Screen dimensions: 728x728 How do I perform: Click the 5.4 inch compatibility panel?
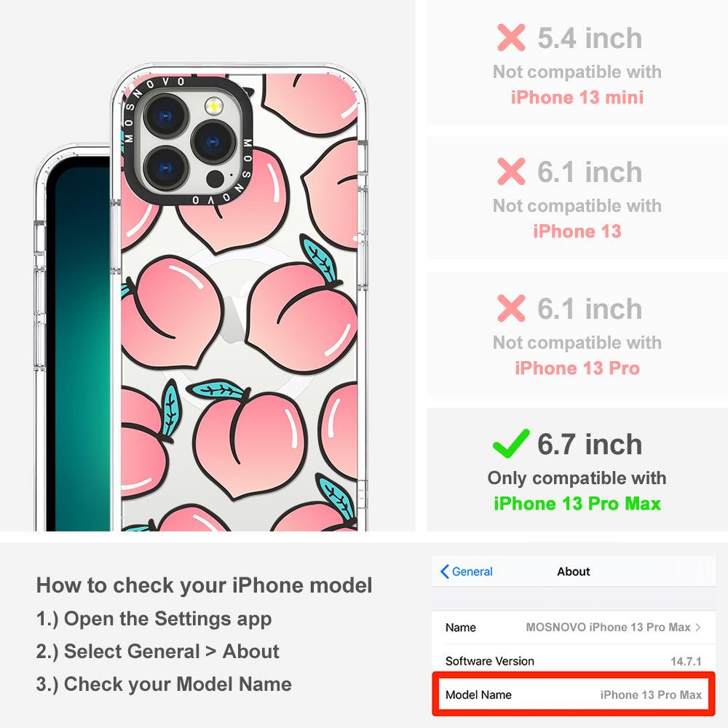577,62
